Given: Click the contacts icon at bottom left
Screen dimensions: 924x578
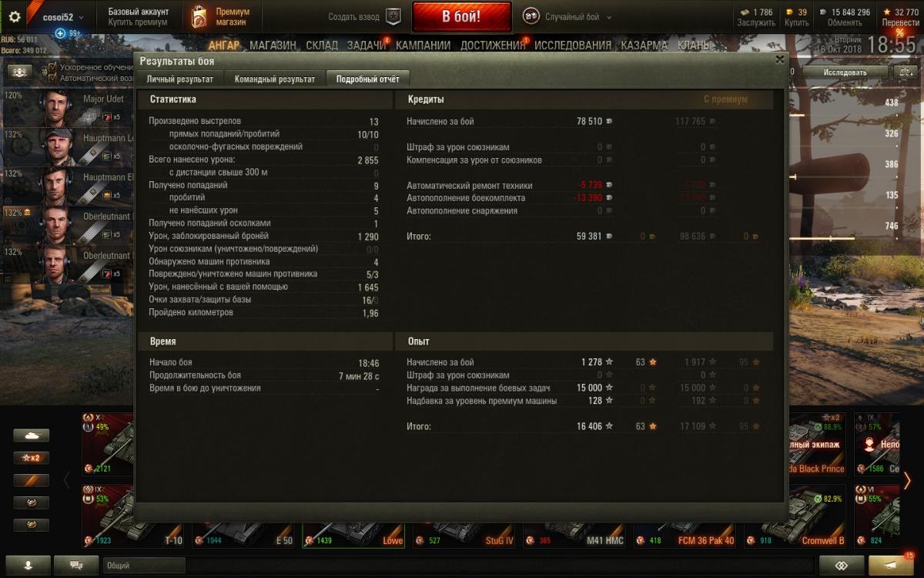Looking at the screenshot, I should pos(28,565).
